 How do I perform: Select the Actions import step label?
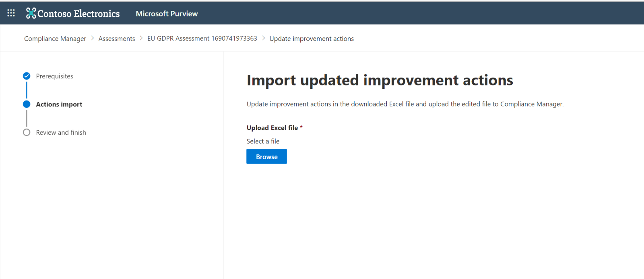(x=59, y=104)
